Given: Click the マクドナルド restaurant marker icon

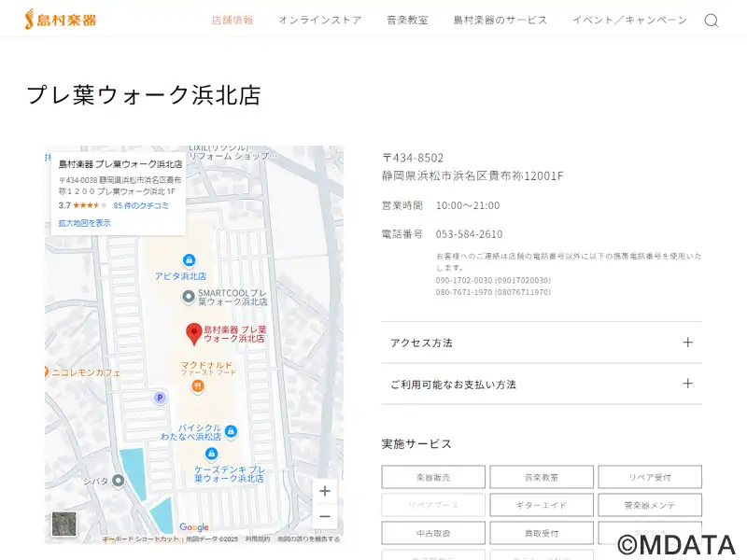Looking at the screenshot, I should [x=198, y=385].
